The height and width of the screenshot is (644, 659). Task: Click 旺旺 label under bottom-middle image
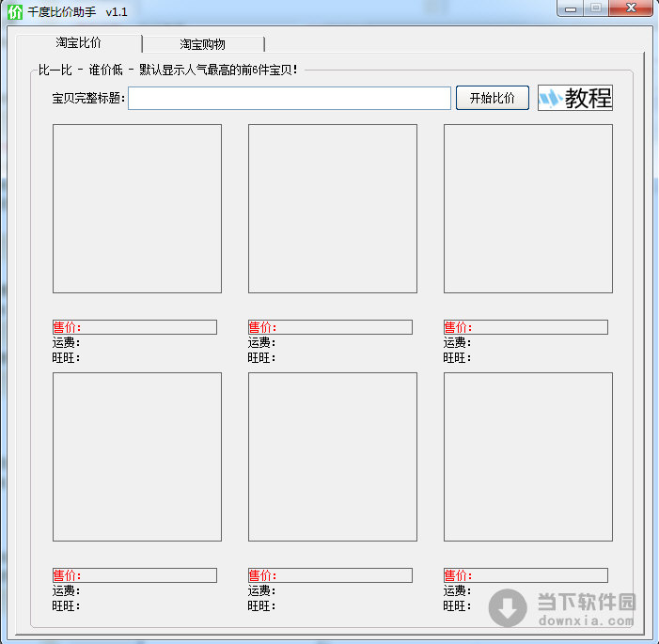[261, 605]
